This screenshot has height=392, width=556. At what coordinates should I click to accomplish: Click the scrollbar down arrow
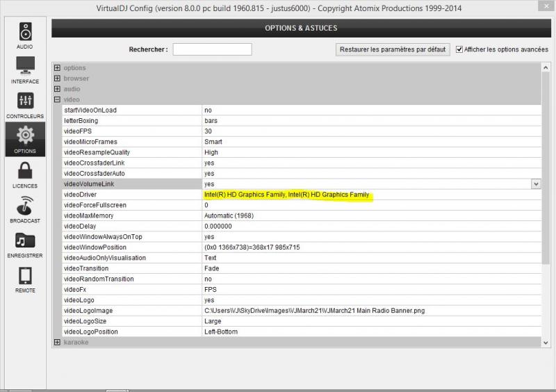click(x=546, y=343)
